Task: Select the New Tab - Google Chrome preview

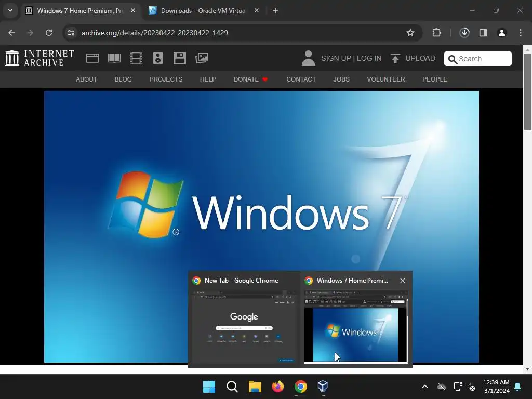Action: pyautogui.click(x=244, y=319)
